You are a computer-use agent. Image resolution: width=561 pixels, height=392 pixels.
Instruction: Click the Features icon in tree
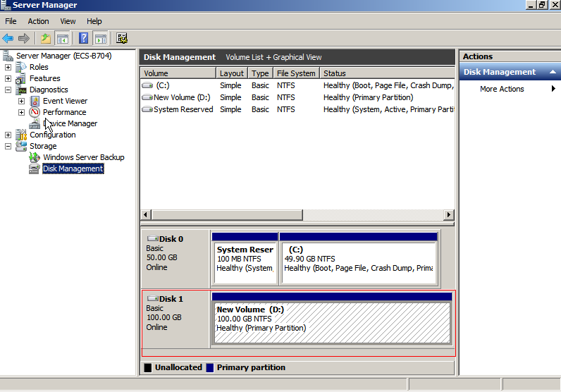coord(21,78)
